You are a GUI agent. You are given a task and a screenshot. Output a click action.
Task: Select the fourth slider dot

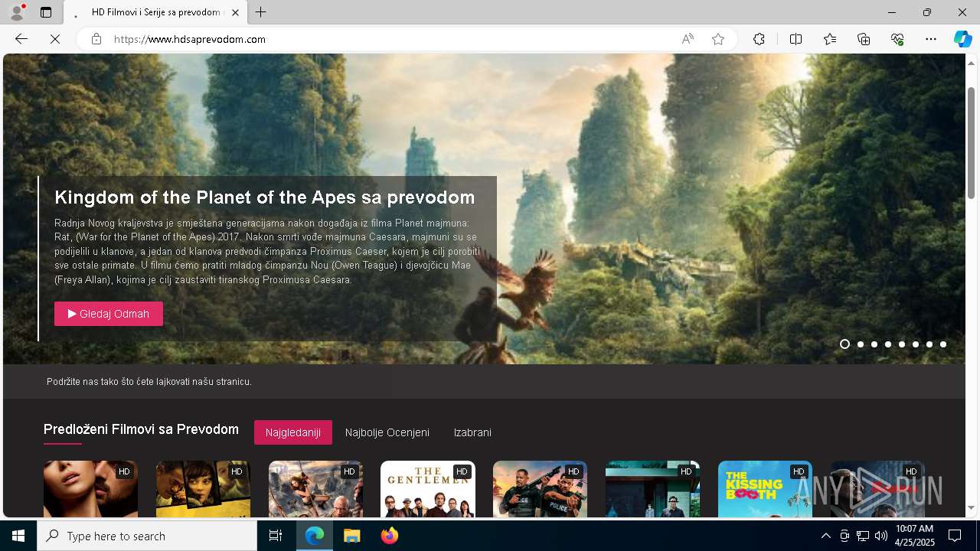(888, 344)
